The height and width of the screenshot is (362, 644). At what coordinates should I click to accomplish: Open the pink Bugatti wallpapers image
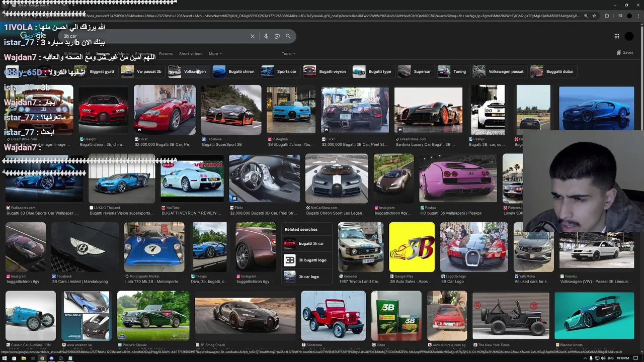coord(458,178)
